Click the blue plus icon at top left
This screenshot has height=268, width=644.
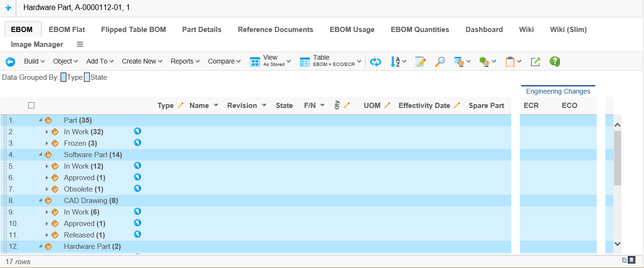point(8,8)
